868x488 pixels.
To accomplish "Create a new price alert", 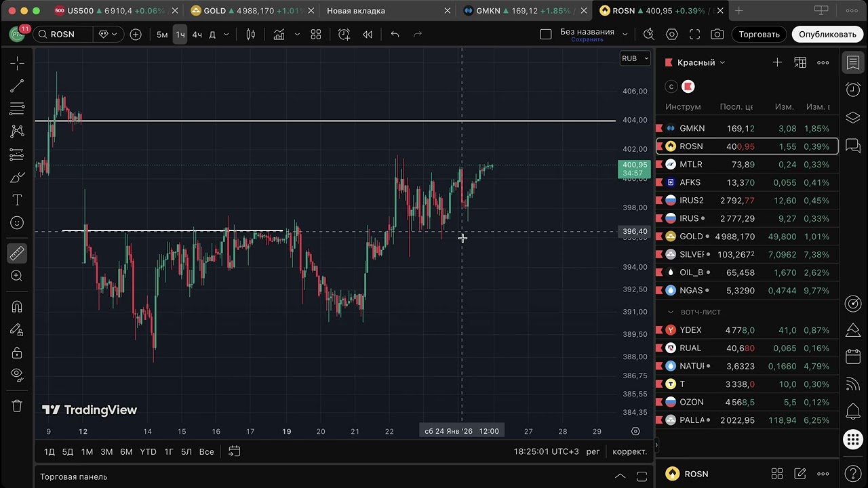I will [344, 35].
